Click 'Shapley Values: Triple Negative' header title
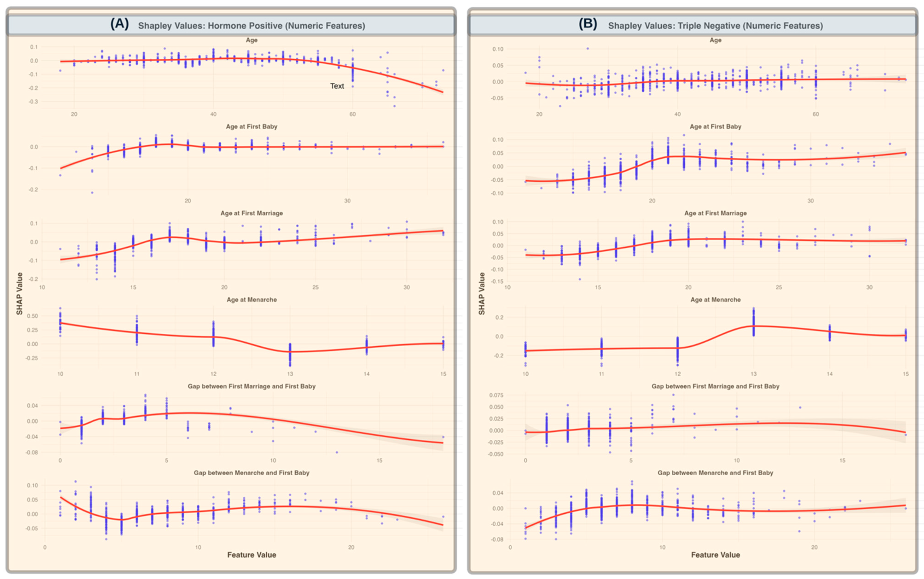Viewport: 924px width, 579px height. coord(715,26)
